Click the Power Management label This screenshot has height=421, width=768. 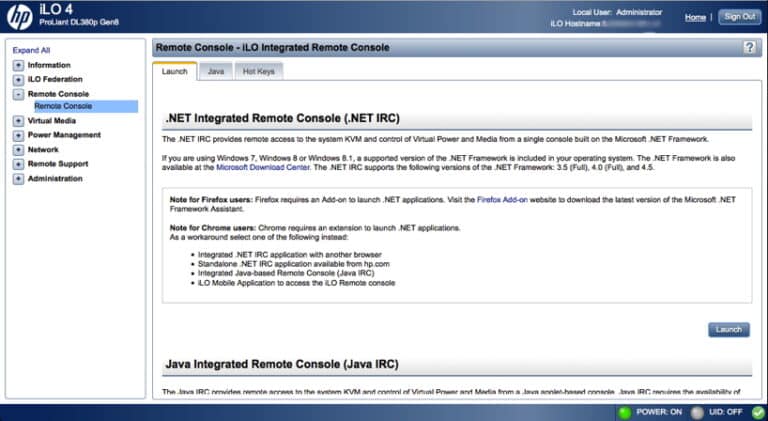(x=64, y=135)
